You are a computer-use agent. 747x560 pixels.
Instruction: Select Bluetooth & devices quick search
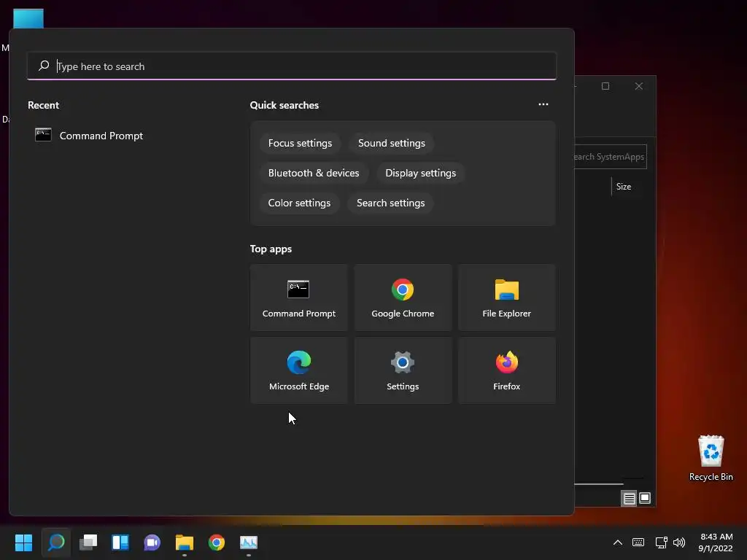[x=314, y=174]
